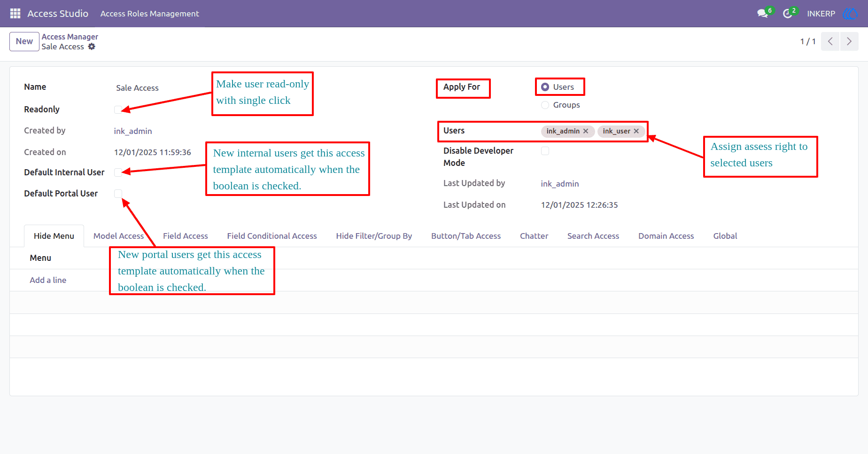Toggle the Readonly checkbox
The height and width of the screenshot is (454, 868).
[118, 110]
